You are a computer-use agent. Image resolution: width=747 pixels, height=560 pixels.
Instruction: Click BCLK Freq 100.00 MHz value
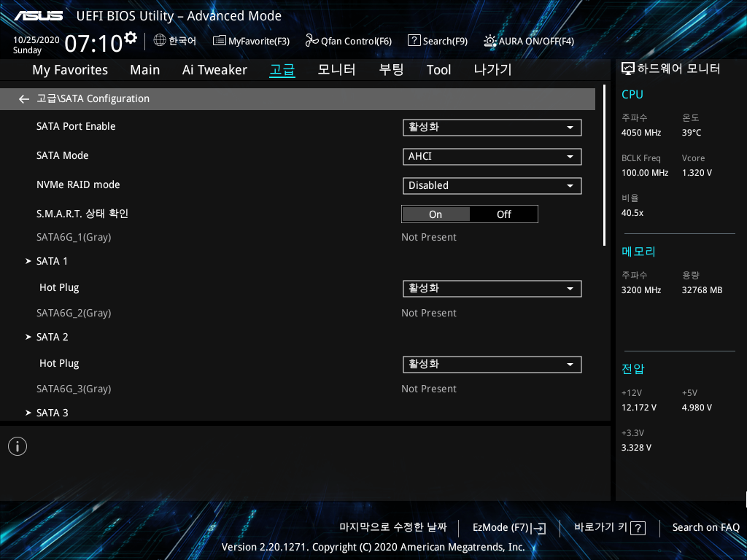[645, 173]
